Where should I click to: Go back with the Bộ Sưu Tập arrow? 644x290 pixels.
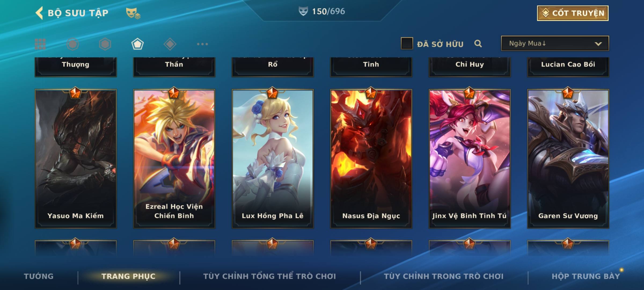point(39,13)
